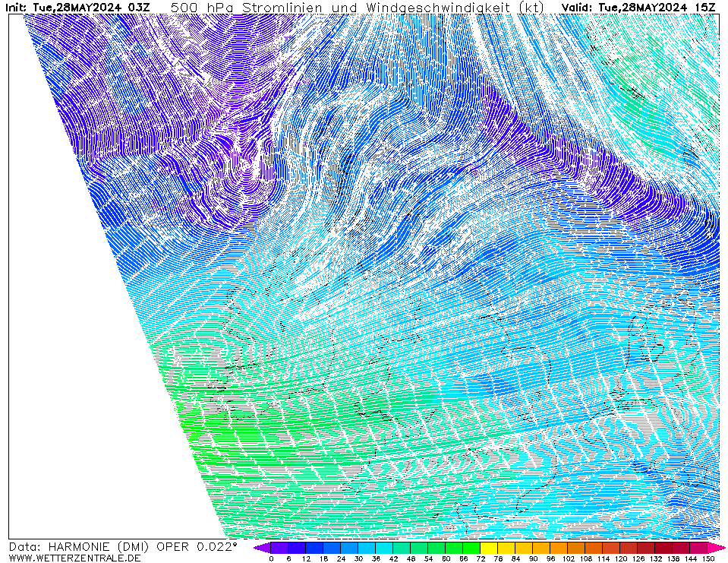This screenshot has width=728, height=563.
Task: Select the 18–24 kt legend swatch
Action: (332, 548)
